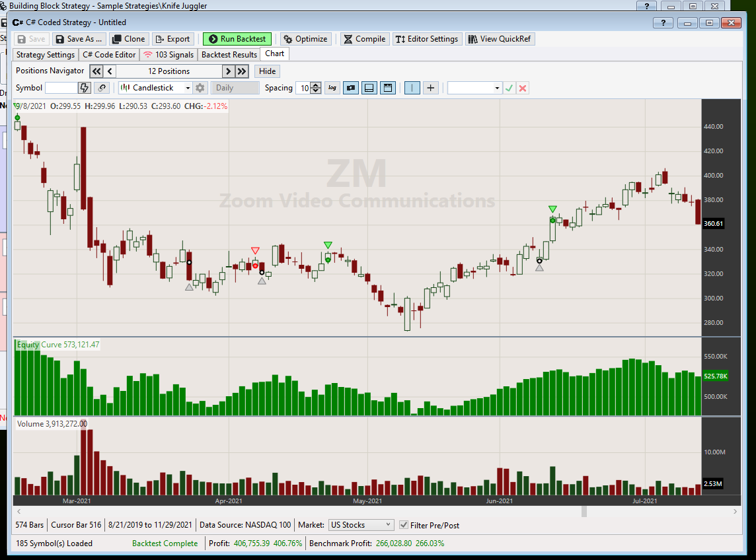
Task: Jump to first position in navigator
Action: (96, 71)
